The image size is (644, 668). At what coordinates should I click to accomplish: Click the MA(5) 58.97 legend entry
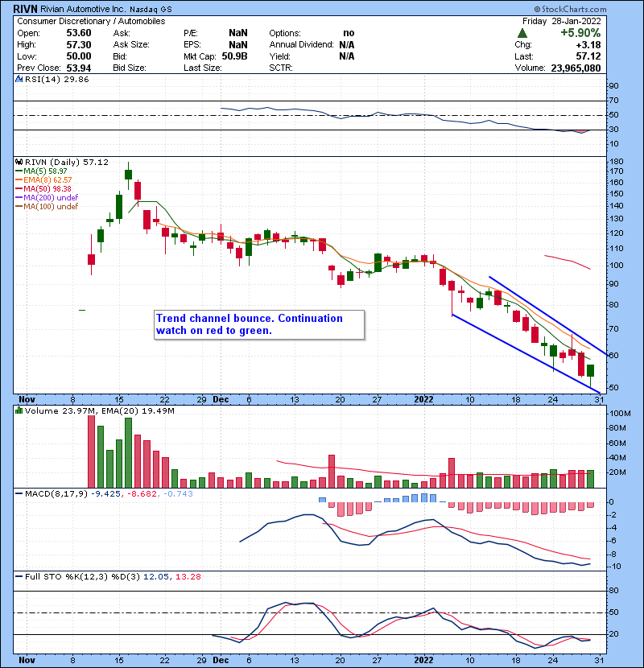pyautogui.click(x=41, y=171)
